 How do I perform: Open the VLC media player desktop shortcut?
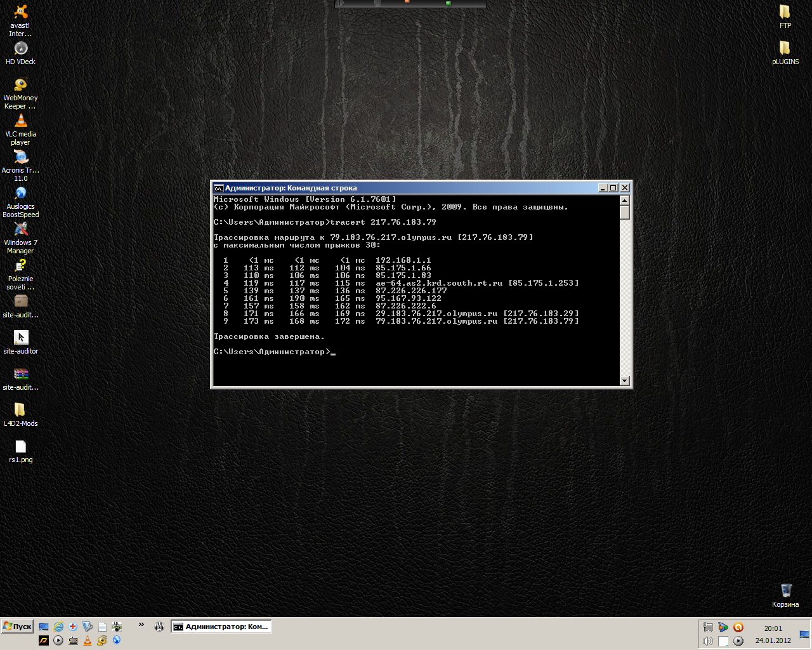coord(20,121)
